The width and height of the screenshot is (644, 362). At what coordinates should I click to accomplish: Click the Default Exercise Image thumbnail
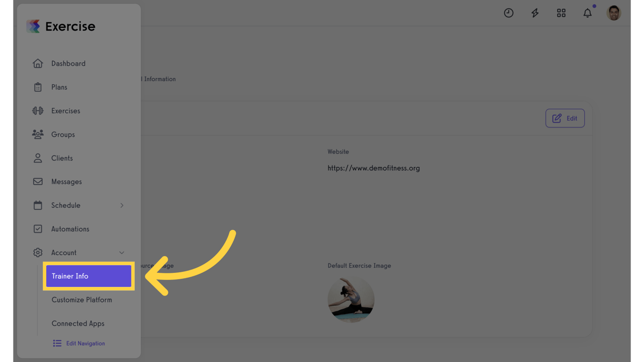(351, 299)
